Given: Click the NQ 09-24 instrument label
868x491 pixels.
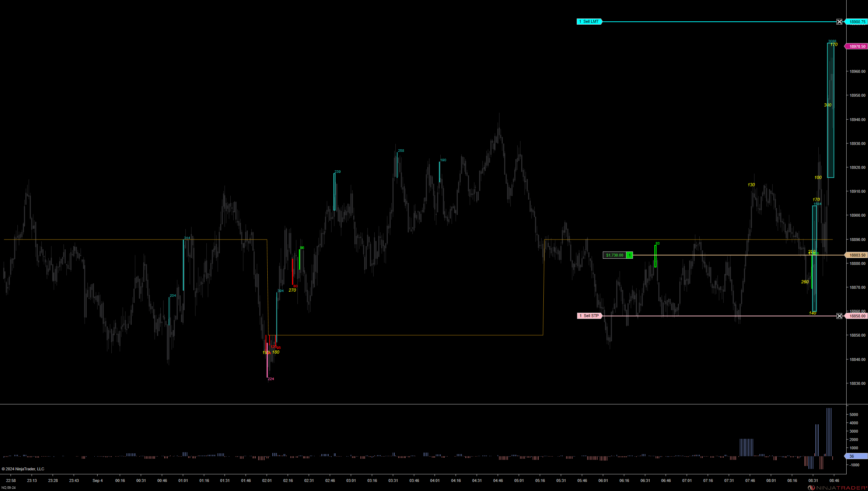Looking at the screenshot, I should click(x=9, y=488).
